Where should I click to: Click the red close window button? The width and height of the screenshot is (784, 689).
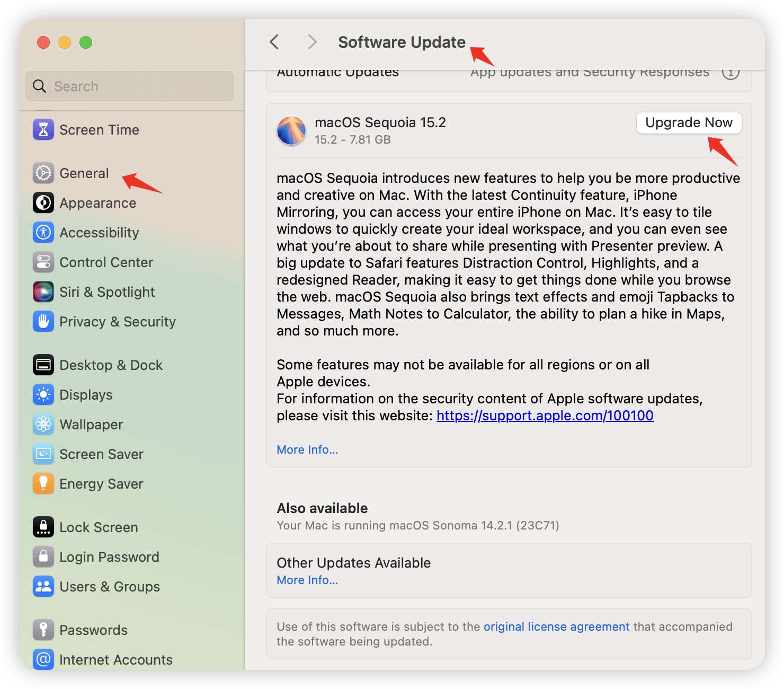click(x=43, y=42)
